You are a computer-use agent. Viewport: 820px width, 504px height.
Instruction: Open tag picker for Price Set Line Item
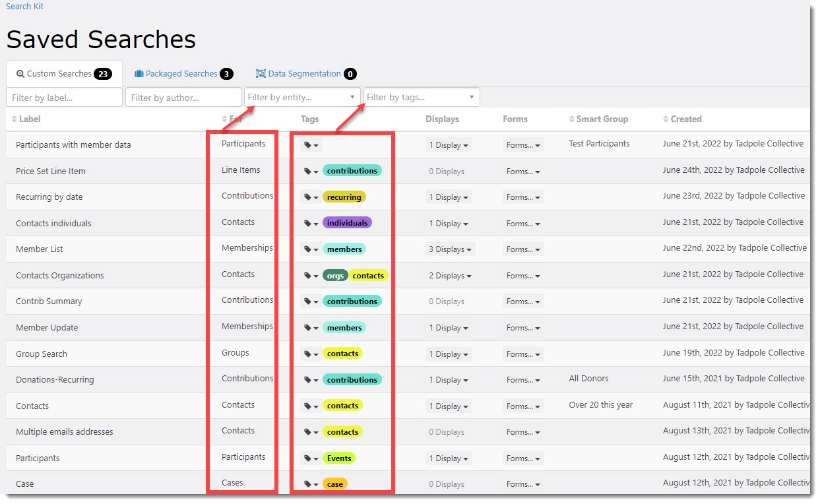click(311, 171)
